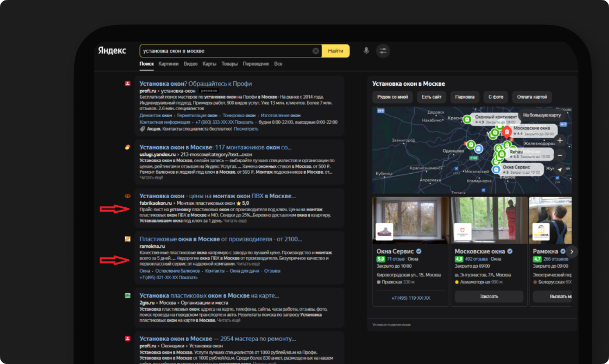609x364 pixels.
Task: Select the red Московские окна map pin
Action: tap(507, 132)
